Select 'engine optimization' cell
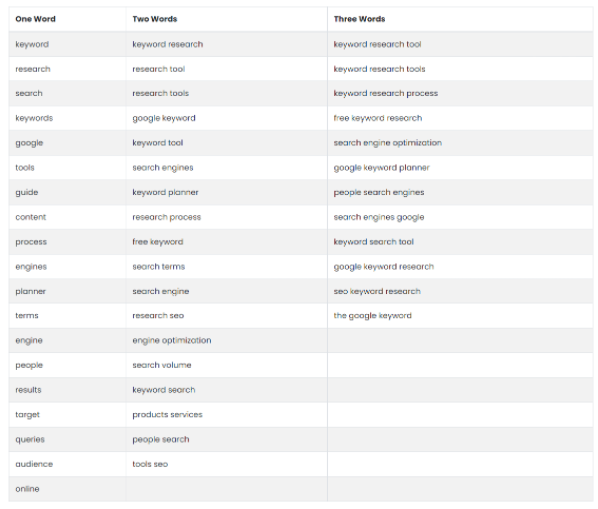Viewport: 598px width, 509px height. [172, 340]
